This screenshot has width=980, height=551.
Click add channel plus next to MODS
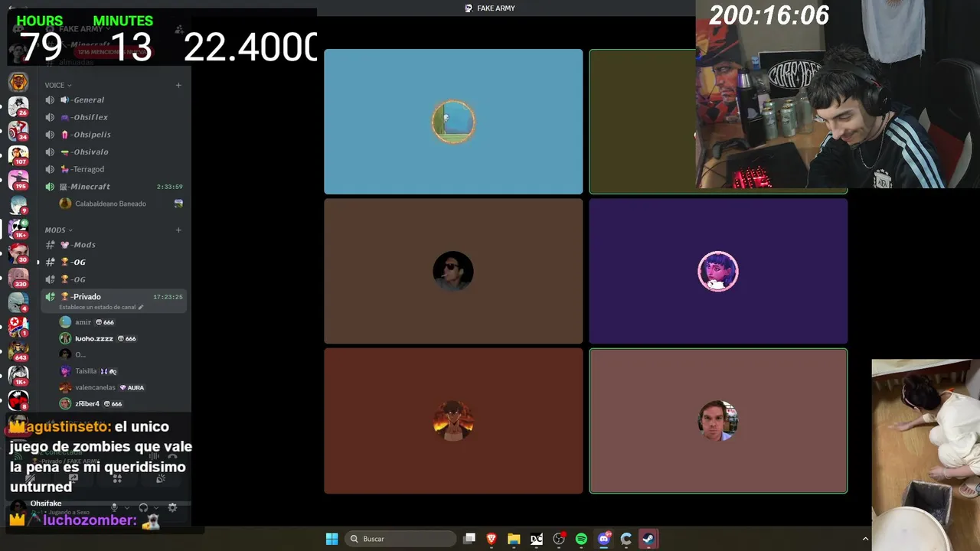pos(178,230)
